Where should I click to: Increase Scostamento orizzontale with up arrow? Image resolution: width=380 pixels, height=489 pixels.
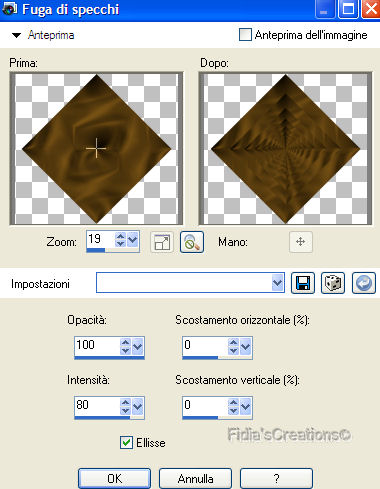tap(233, 342)
